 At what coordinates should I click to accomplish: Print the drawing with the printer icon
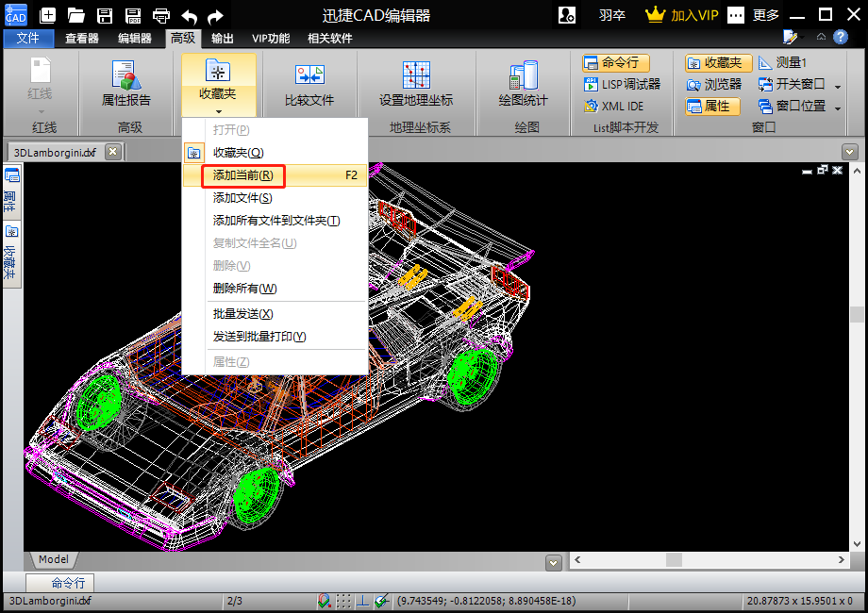pyautogui.click(x=161, y=15)
